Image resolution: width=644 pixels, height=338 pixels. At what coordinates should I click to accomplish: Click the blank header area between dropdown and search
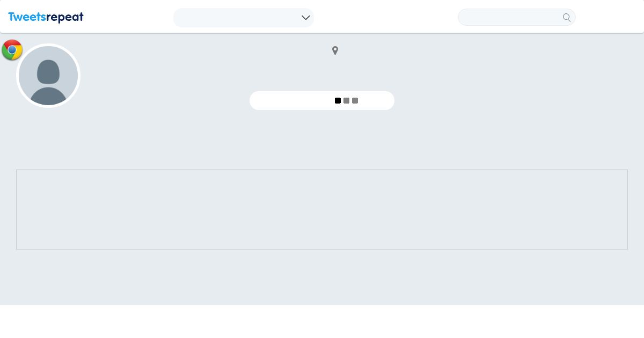coord(385,17)
